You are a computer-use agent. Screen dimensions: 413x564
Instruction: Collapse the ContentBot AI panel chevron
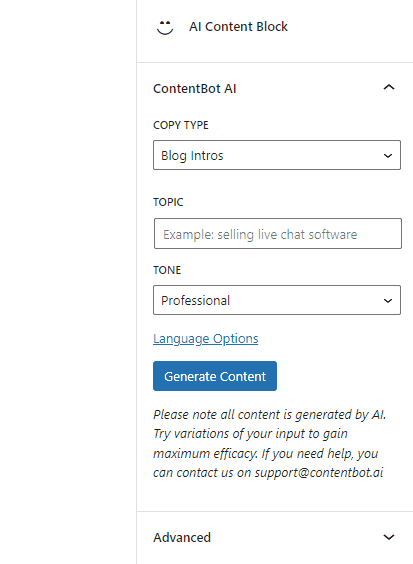click(389, 87)
